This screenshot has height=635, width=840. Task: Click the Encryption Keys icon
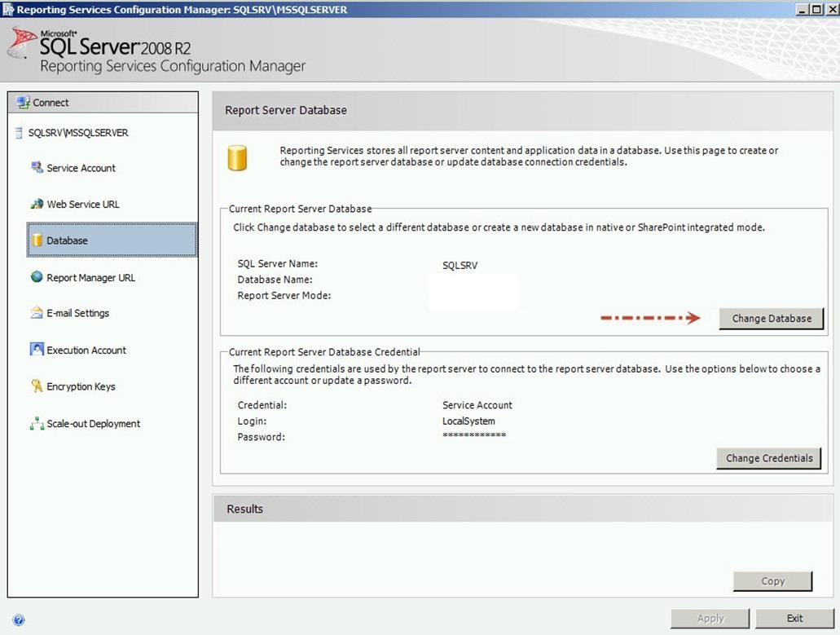37,386
